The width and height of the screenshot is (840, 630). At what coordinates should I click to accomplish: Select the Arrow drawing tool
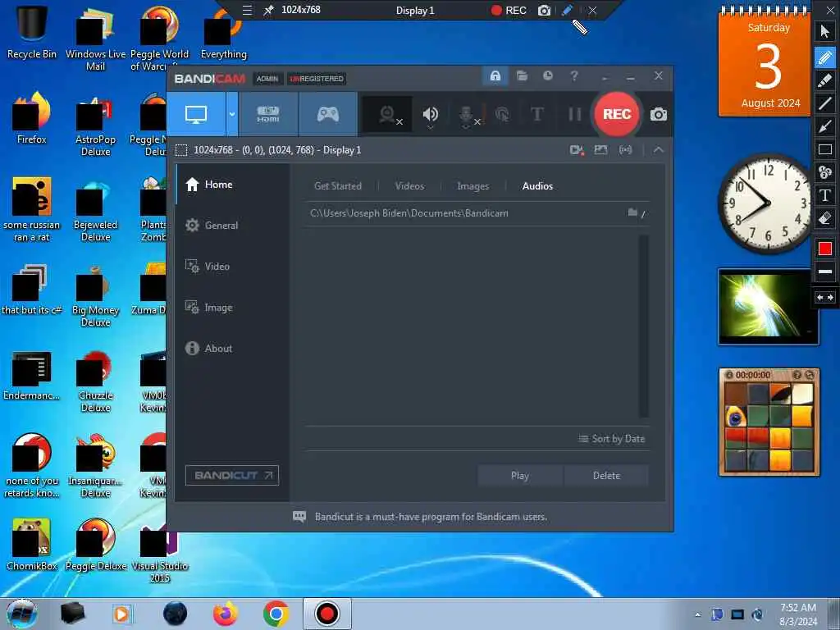click(x=825, y=126)
